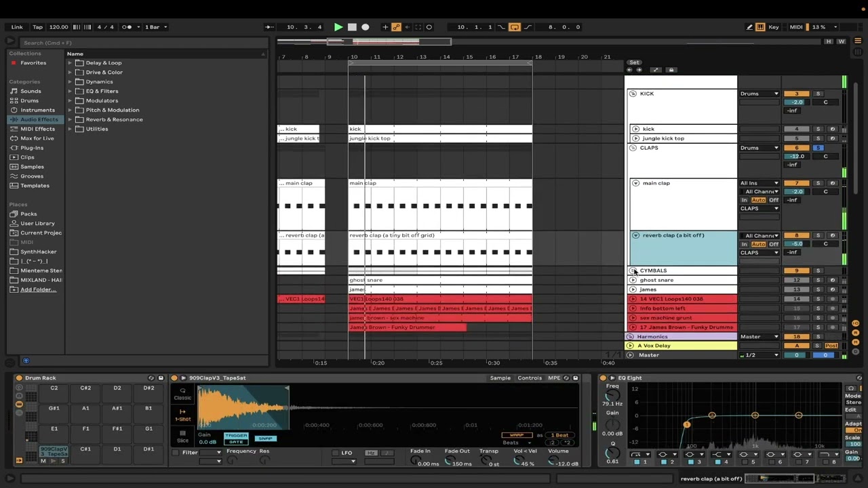
Task: Solo the CLAPS group track
Action: [818, 148]
